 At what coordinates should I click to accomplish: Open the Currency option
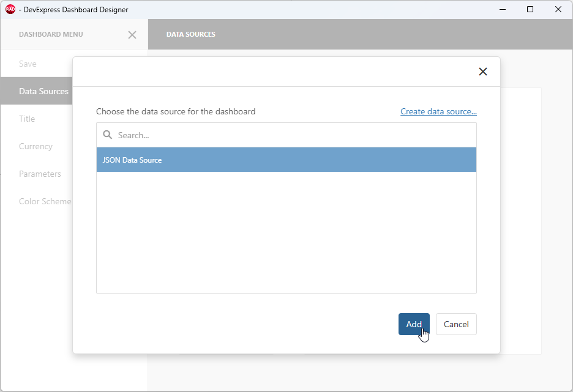point(36,146)
